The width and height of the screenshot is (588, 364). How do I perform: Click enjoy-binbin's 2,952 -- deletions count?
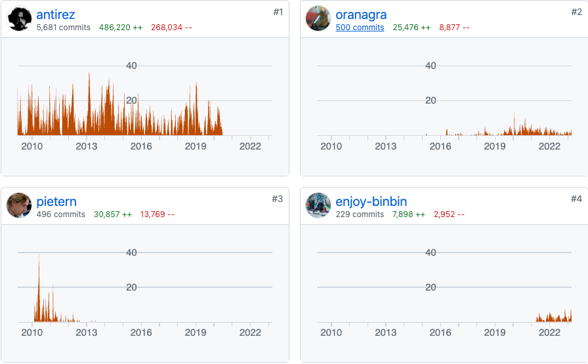(449, 214)
